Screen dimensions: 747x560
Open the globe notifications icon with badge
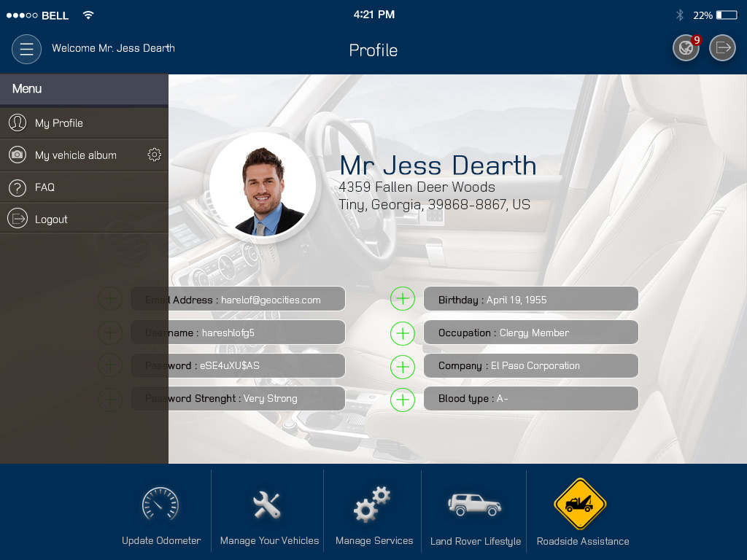click(x=686, y=48)
